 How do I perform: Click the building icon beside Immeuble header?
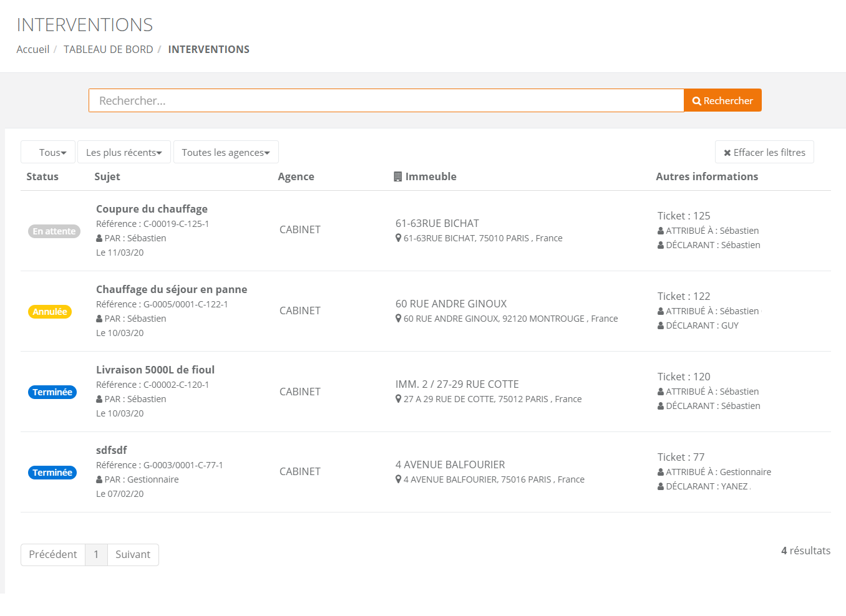(397, 176)
